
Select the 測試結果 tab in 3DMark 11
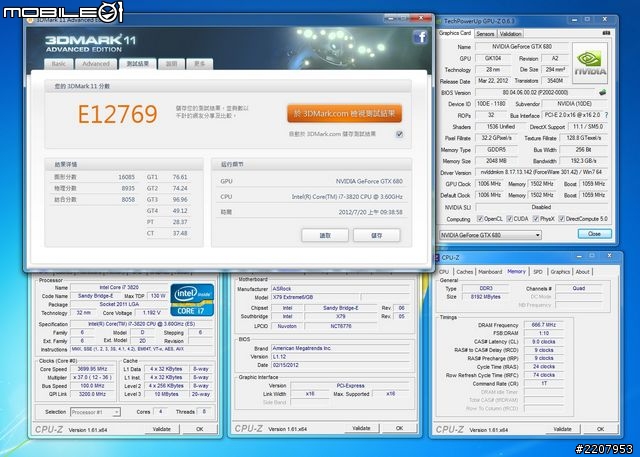pyautogui.click(x=138, y=64)
